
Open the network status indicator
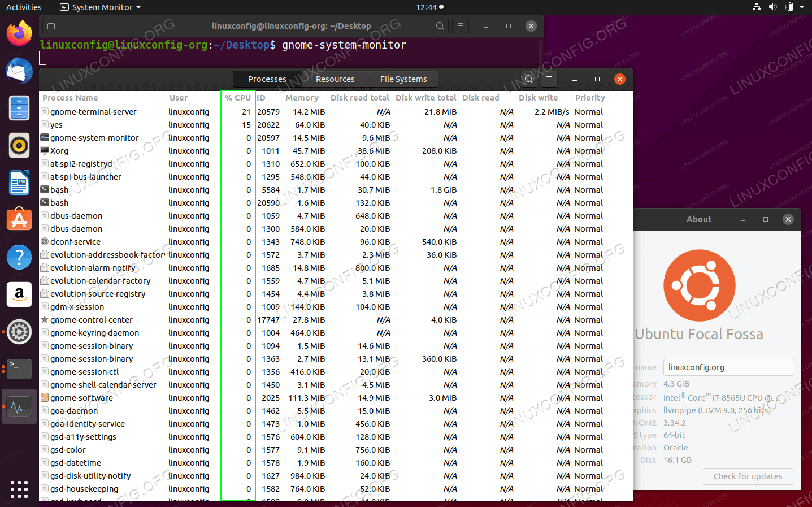click(x=757, y=7)
